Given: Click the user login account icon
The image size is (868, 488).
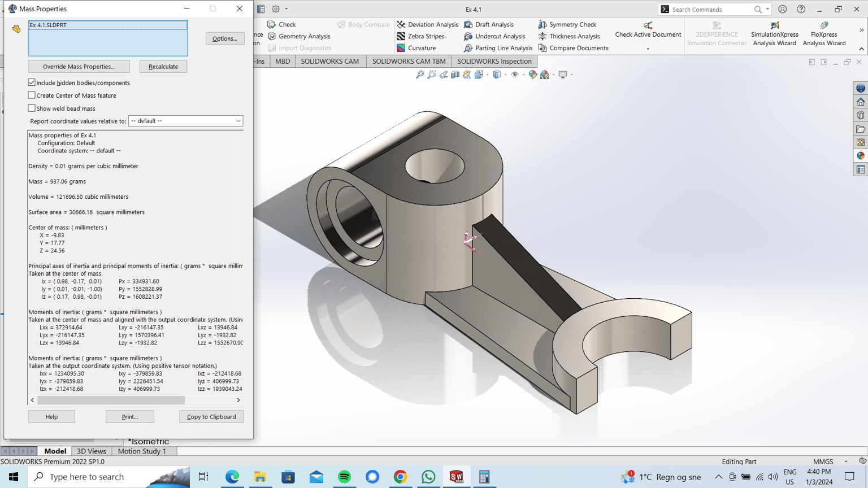Looking at the screenshot, I should pos(782,9).
